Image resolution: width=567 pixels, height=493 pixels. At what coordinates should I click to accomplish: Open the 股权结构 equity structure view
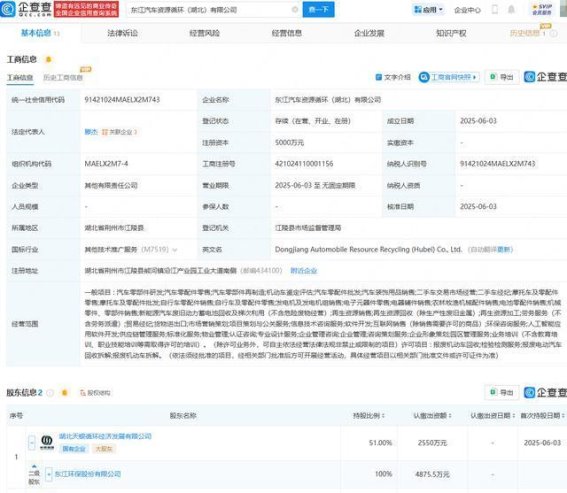coord(95,392)
